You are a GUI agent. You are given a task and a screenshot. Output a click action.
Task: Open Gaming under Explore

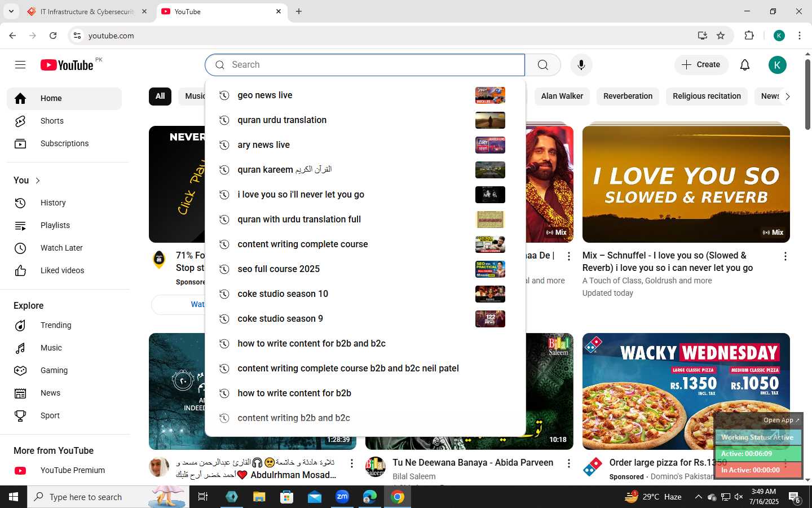point(64,370)
